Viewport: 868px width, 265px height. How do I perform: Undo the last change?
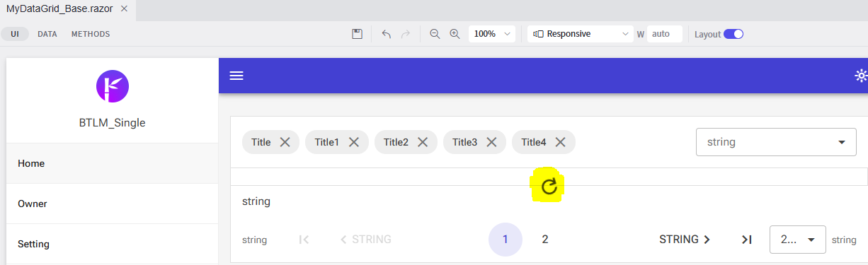point(386,34)
